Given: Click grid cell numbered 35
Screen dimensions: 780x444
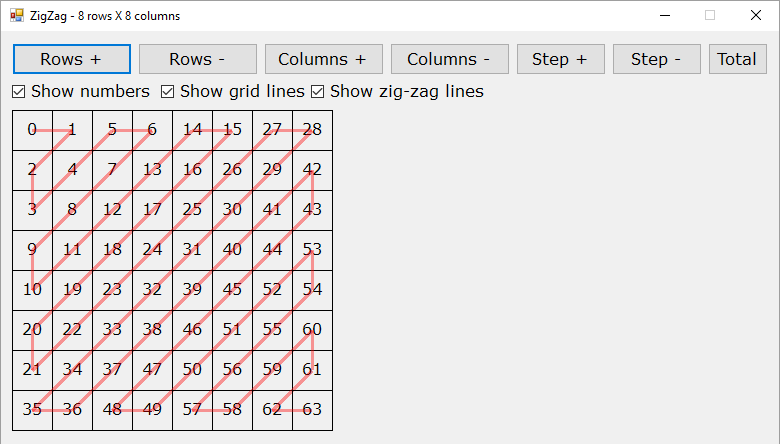Looking at the screenshot, I should pyautogui.click(x=32, y=410).
